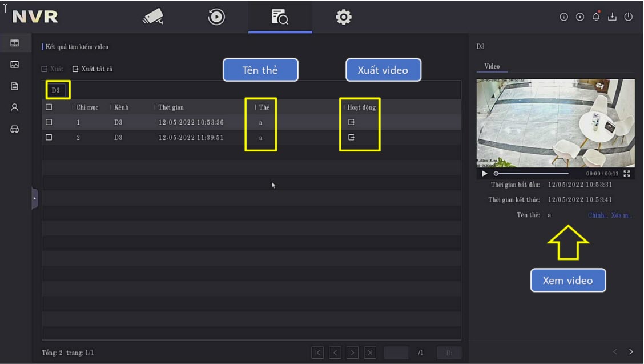644x364 pixels.
Task: Select the Video tab in preview panel
Action: (x=492, y=66)
